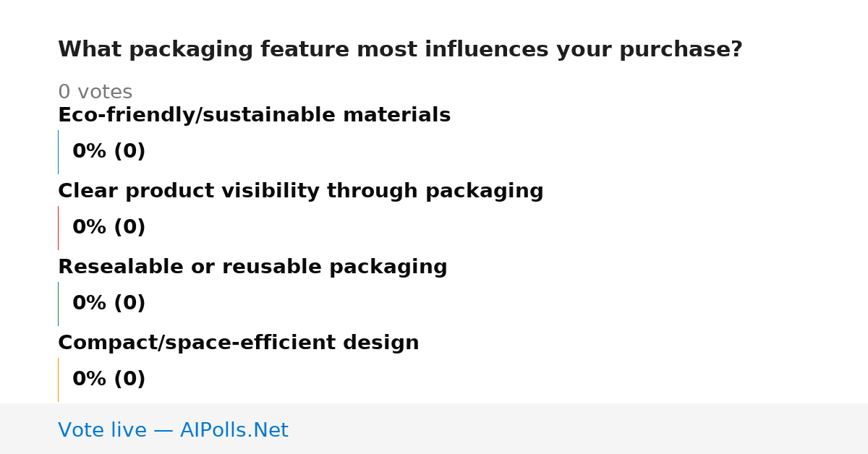Click the orange result bar for Compact design
This screenshot has width=868, height=454.
[x=58, y=380]
